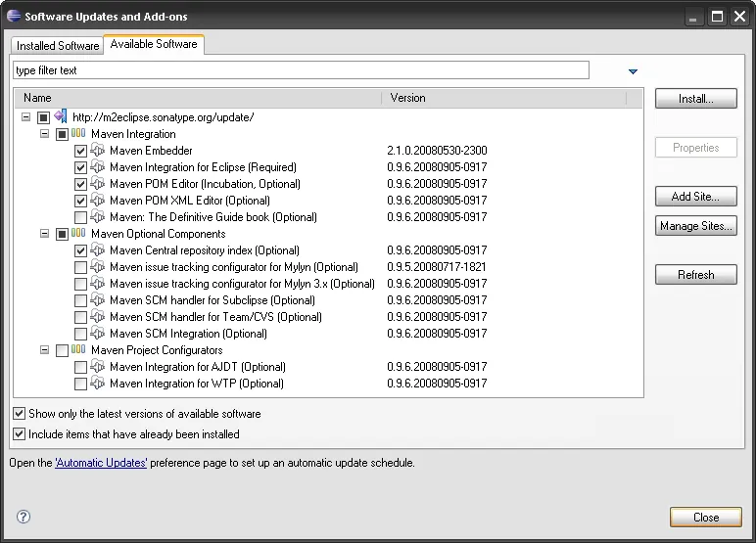Viewport: 756px width, 543px height.
Task: Switch to the Installed Software tab
Action: coord(58,46)
